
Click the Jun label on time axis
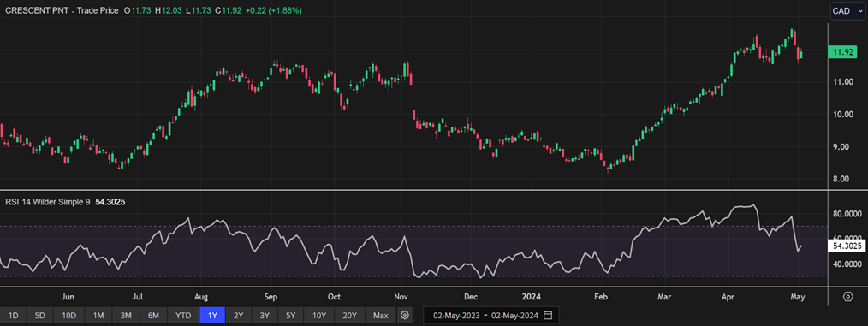coord(68,297)
